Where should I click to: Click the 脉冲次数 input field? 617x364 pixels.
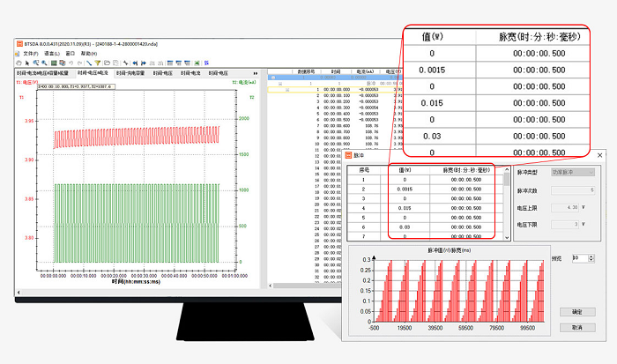pos(573,190)
